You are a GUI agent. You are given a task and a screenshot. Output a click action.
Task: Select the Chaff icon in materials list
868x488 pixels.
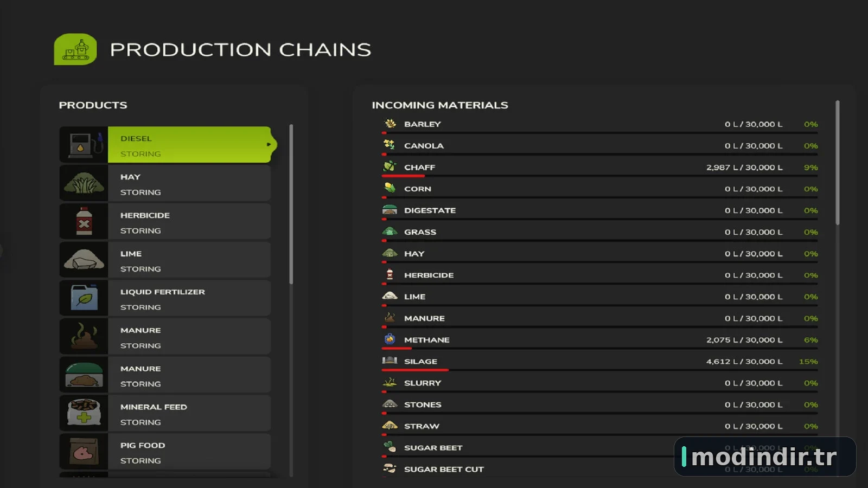tap(390, 166)
